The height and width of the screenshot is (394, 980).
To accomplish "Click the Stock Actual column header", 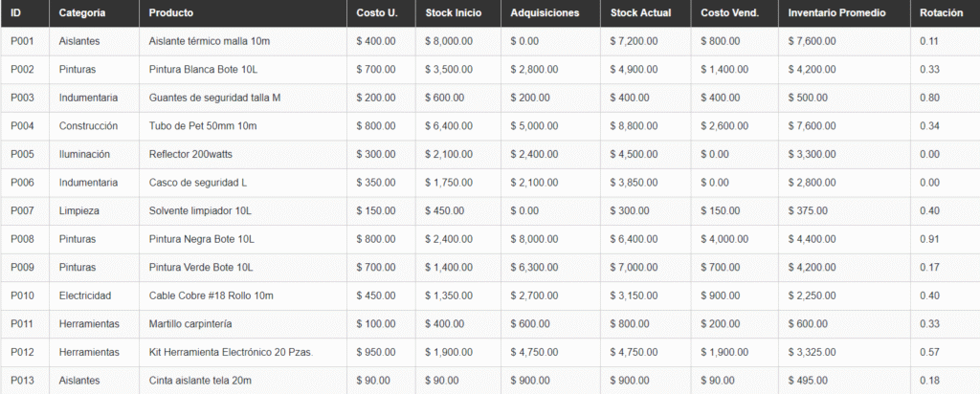I will click(x=640, y=13).
